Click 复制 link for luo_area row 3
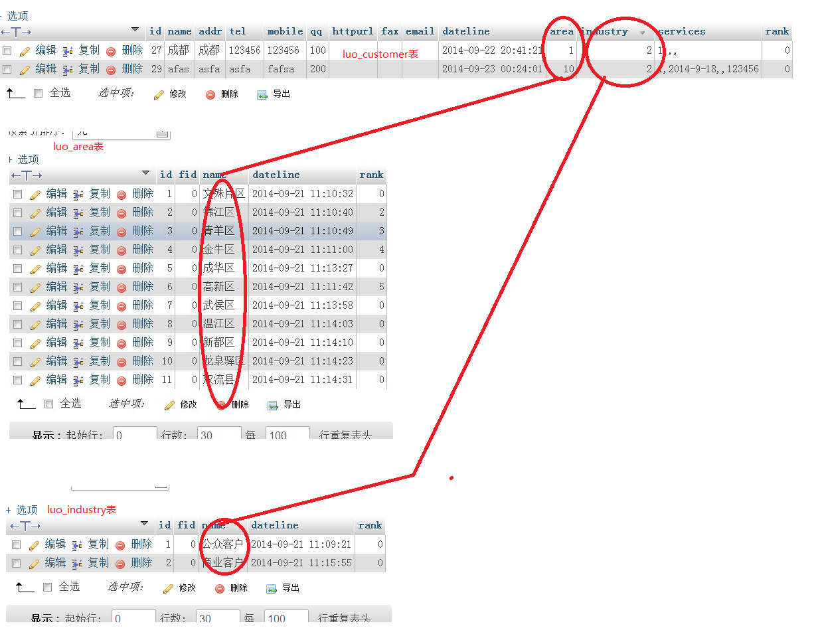 point(100,231)
